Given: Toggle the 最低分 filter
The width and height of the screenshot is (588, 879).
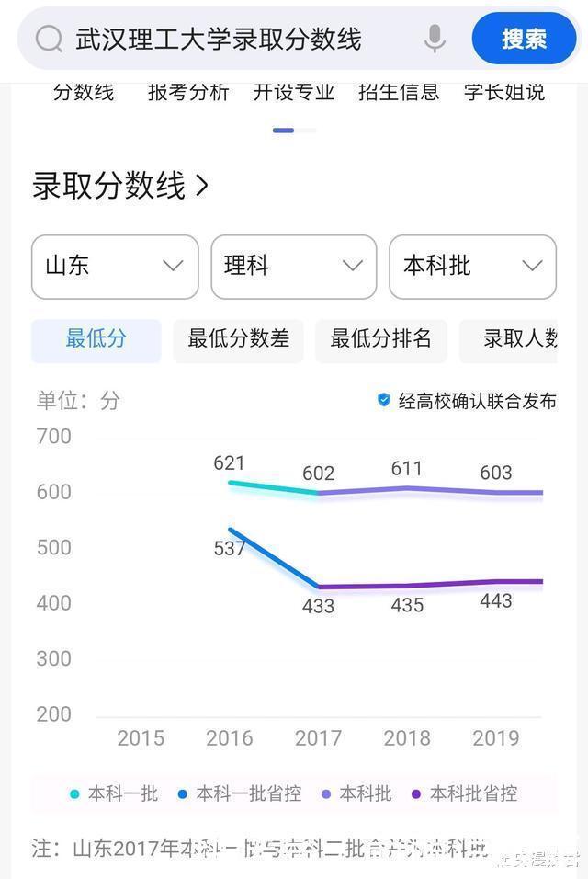Looking at the screenshot, I should (x=96, y=340).
